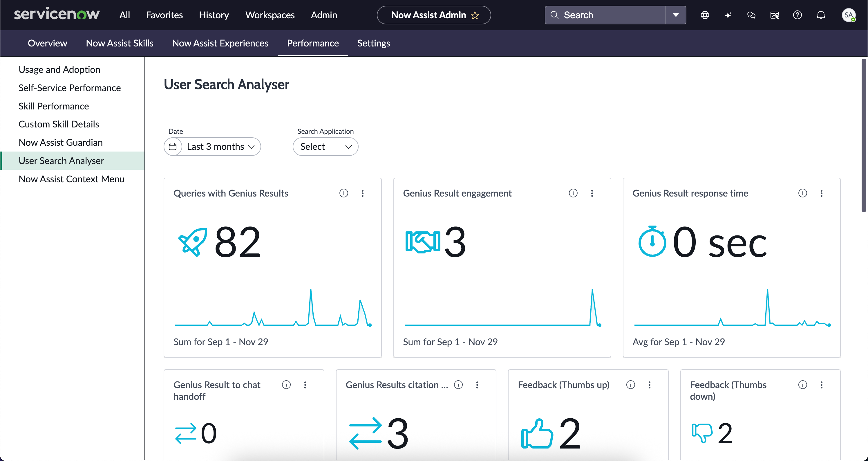
Task: Open the Workspaces menu
Action: [270, 15]
